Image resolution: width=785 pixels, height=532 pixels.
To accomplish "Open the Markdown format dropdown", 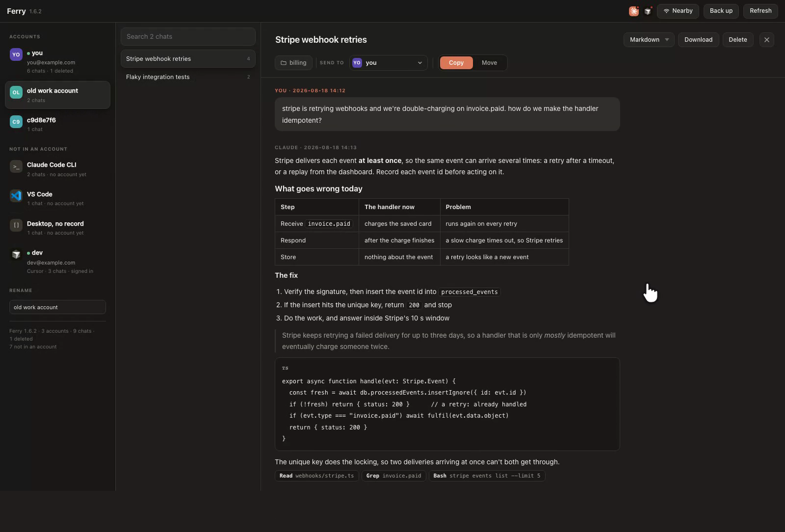I will pyautogui.click(x=649, y=40).
